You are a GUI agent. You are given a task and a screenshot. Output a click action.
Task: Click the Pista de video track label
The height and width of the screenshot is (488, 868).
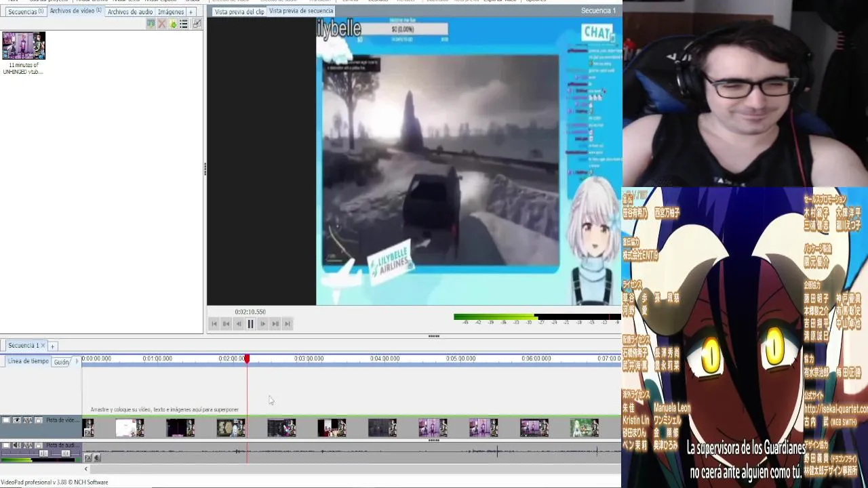[x=62, y=420]
